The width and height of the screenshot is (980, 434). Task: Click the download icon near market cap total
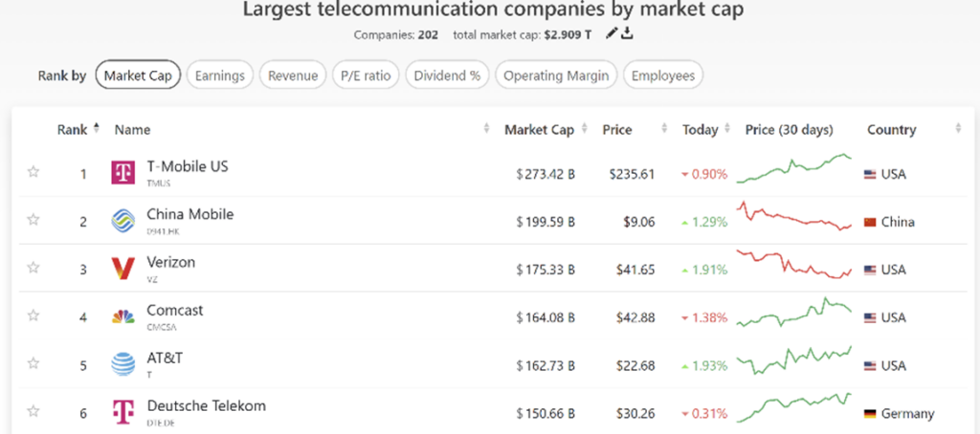pyautogui.click(x=628, y=34)
